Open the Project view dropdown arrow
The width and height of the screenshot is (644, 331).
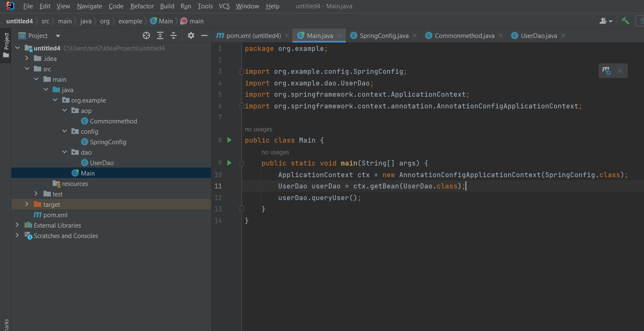pos(58,36)
